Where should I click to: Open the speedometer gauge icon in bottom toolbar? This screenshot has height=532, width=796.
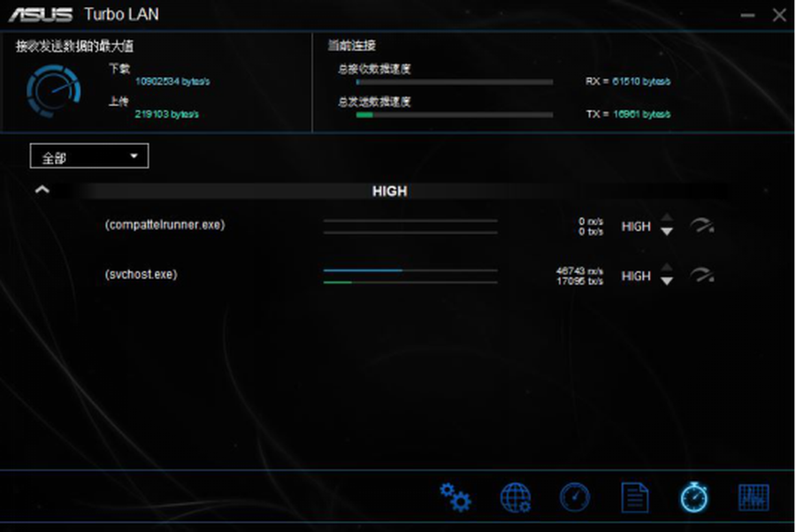coord(575,498)
